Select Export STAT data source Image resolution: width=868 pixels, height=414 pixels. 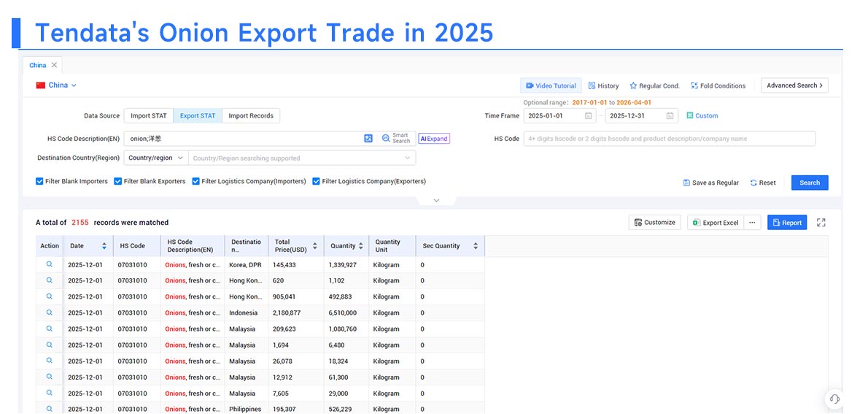(x=198, y=116)
